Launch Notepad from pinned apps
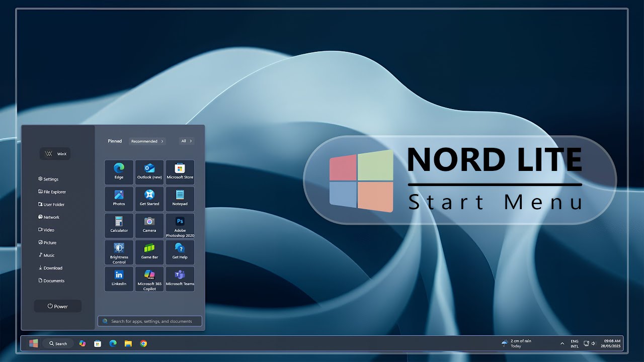Screen dimensions: 644x362 (x=180, y=199)
